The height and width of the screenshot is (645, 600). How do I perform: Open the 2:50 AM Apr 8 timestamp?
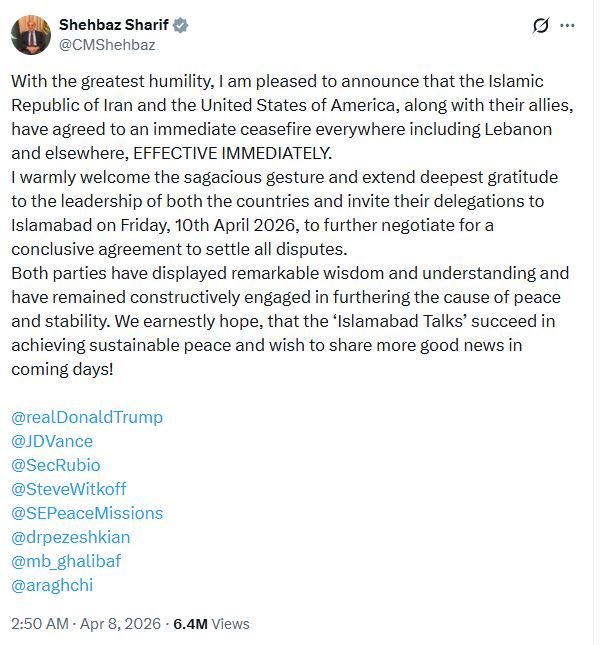tap(85, 623)
